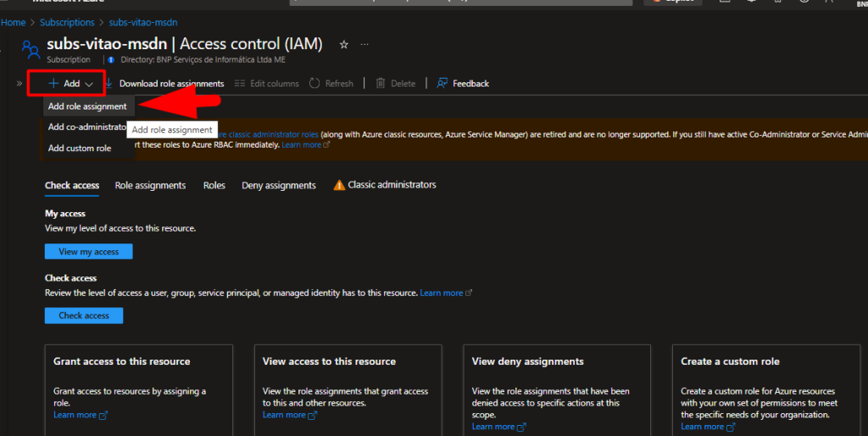Select Add role assignment menu entry

coord(87,107)
